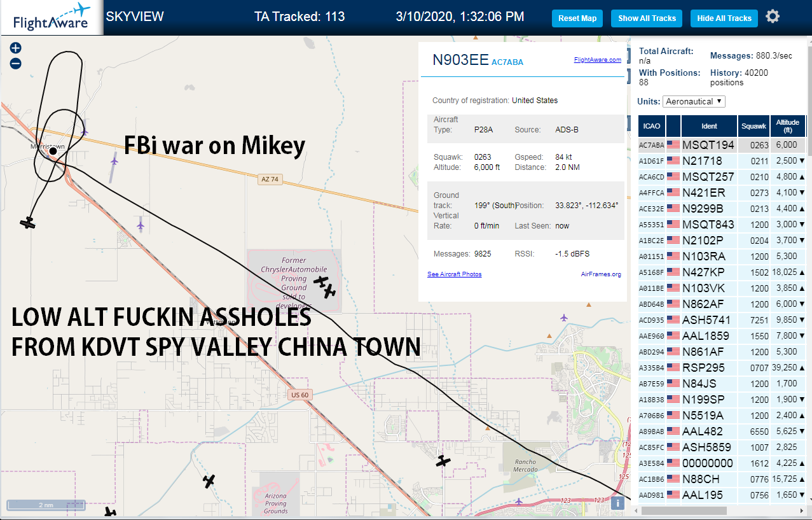Viewport: 812px width, 520px height.
Task: Select the MSQT257 aircraft row
Action: click(x=722, y=176)
